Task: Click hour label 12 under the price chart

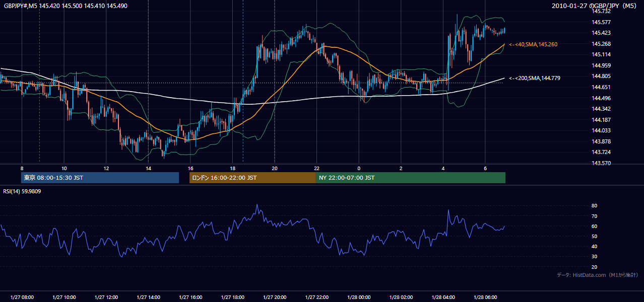Action: click(x=106, y=168)
